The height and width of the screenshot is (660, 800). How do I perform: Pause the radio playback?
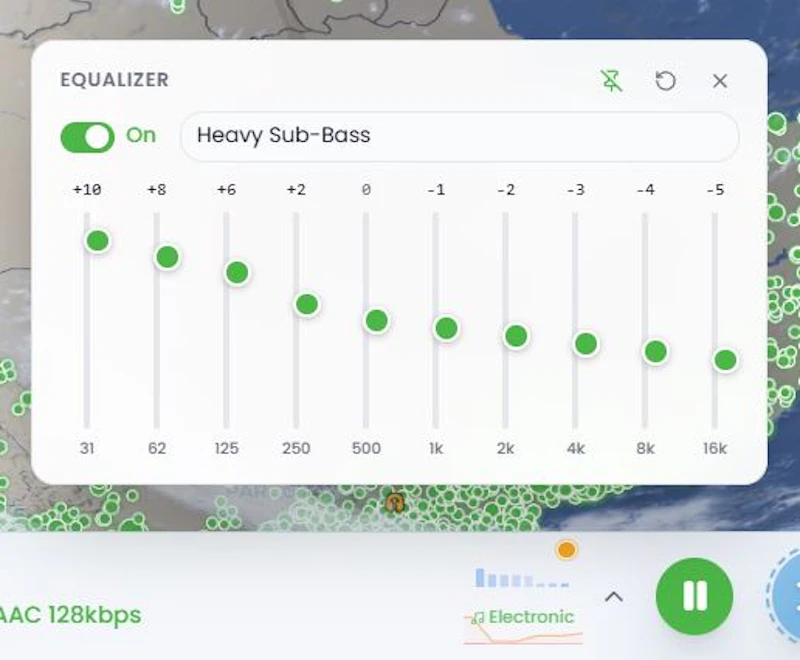coord(694,596)
